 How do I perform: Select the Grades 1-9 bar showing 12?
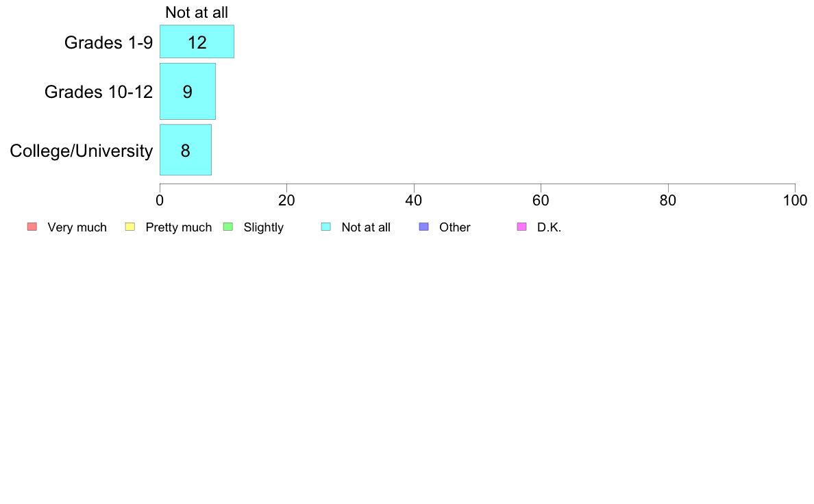click(197, 42)
